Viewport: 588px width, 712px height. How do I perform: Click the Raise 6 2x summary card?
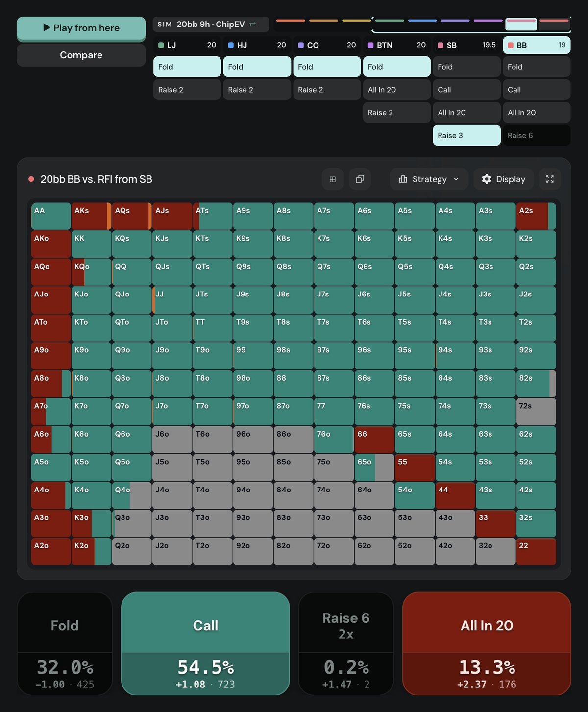tap(346, 643)
